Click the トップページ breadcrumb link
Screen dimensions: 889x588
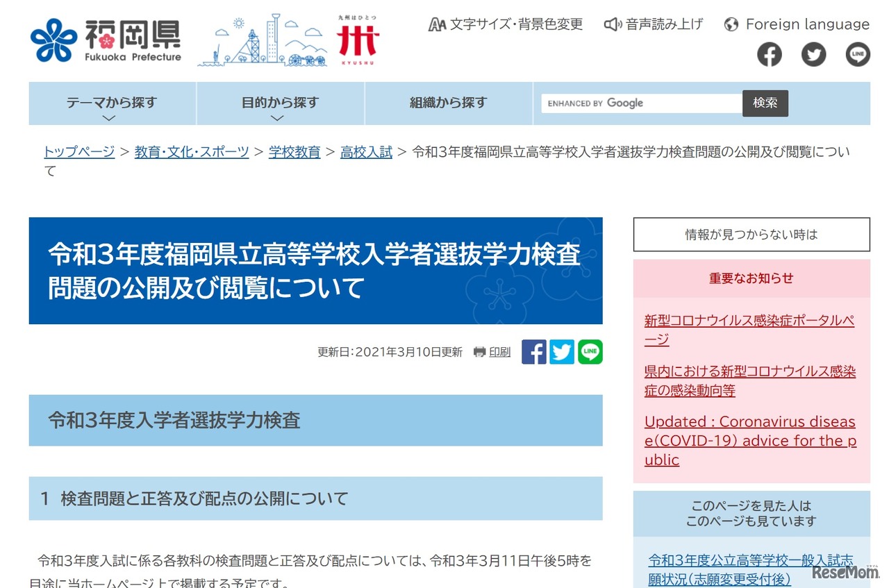coord(78,152)
